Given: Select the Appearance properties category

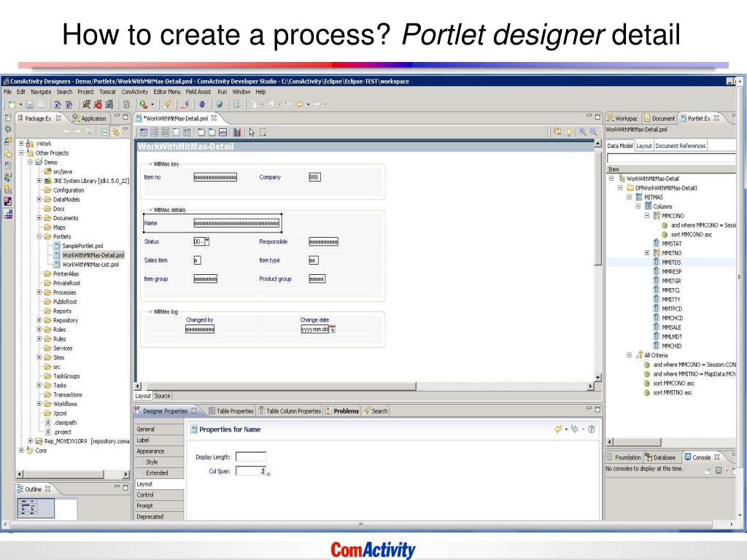Looking at the screenshot, I should [x=160, y=451].
